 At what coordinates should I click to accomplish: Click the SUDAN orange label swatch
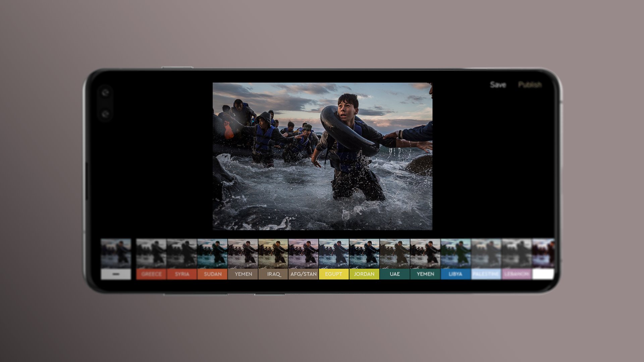click(x=212, y=274)
